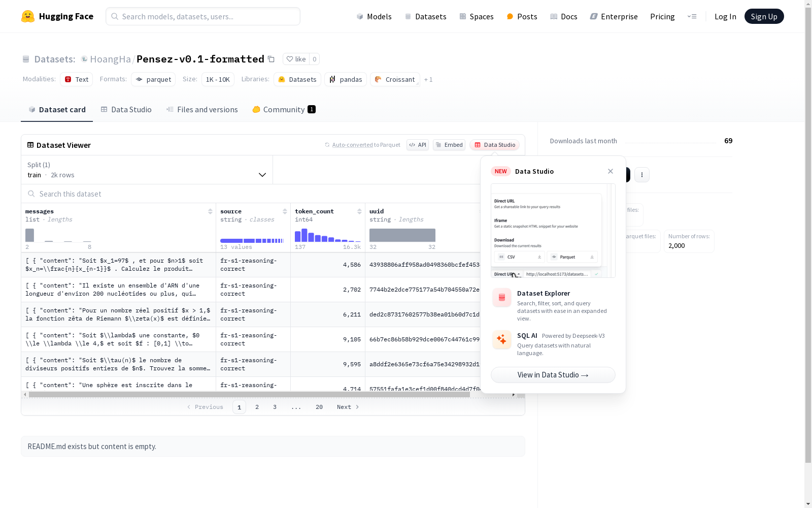
Task: Click the Croissant library tag
Action: coord(395,79)
